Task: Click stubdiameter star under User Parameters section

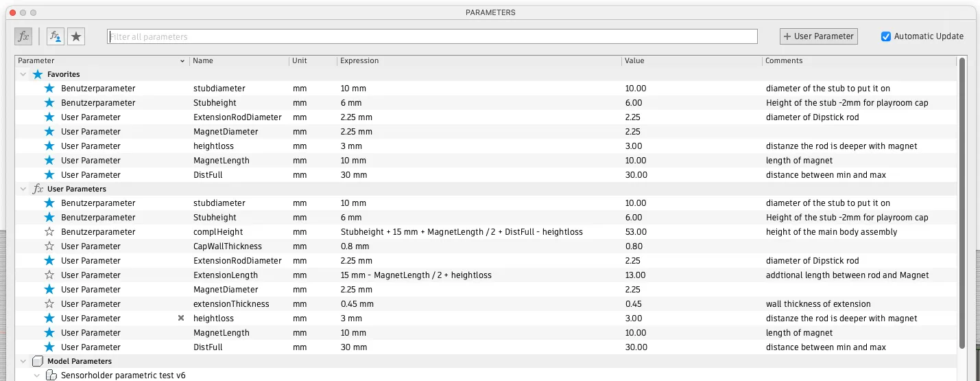Action: tap(49, 203)
